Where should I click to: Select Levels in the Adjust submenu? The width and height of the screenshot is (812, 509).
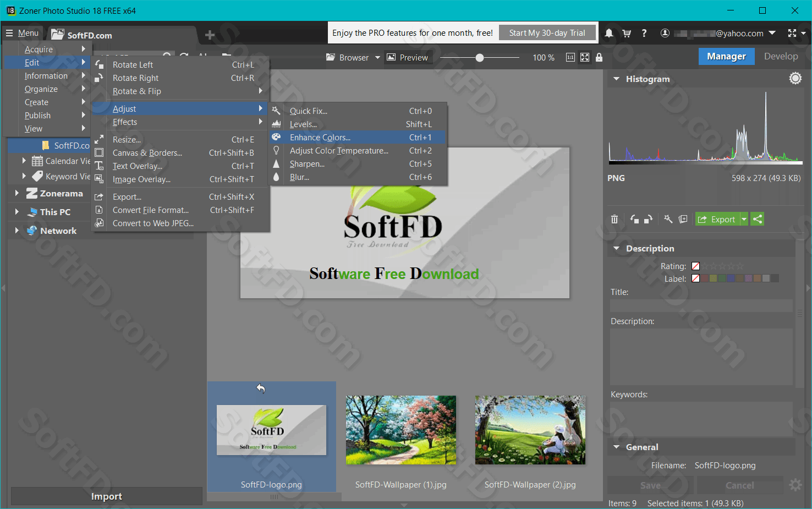(358, 124)
